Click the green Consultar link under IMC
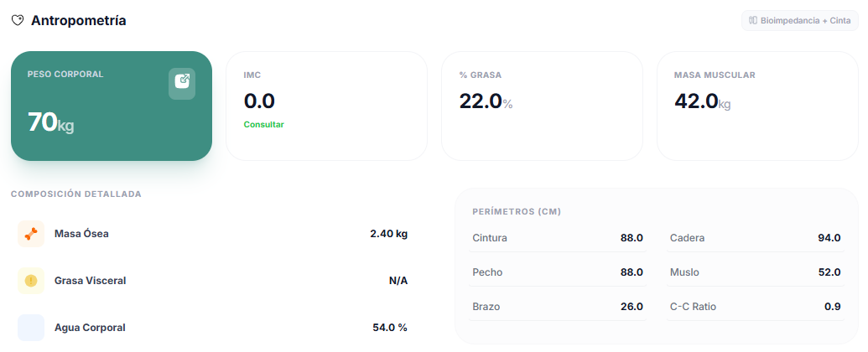Image resolution: width=868 pixels, height=352 pixels. click(263, 124)
